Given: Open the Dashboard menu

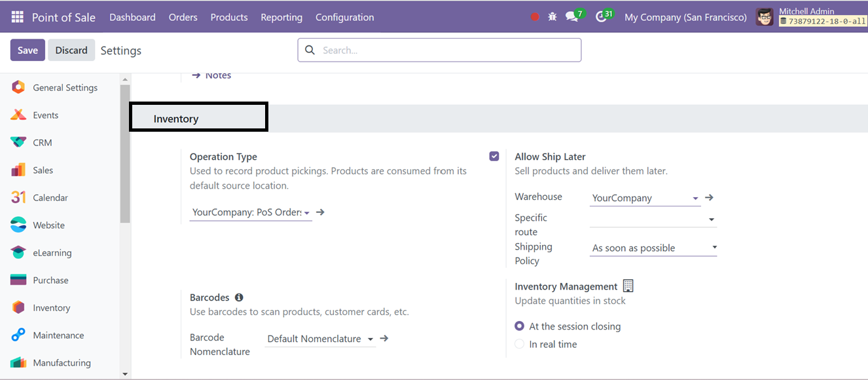Looking at the screenshot, I should 132,17.
